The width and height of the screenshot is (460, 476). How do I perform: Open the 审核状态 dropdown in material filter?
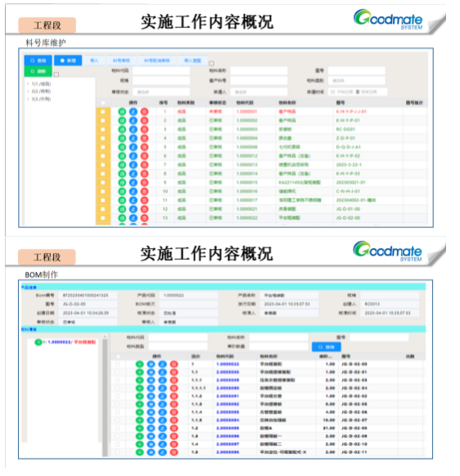click(161, 92)
